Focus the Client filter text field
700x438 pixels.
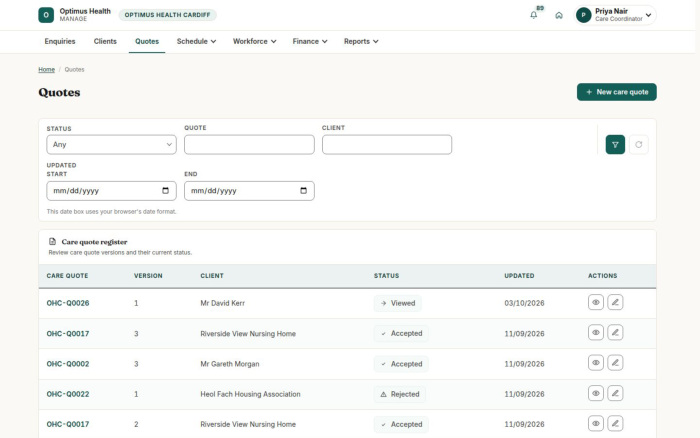(387, 145)
